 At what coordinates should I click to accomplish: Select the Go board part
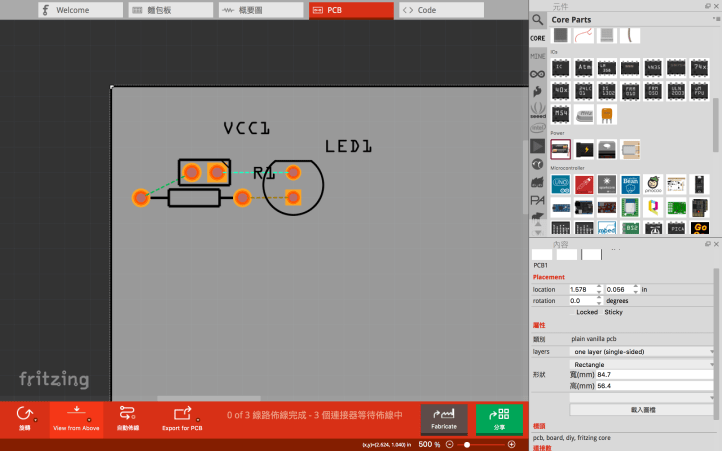(x=700, y=228)
